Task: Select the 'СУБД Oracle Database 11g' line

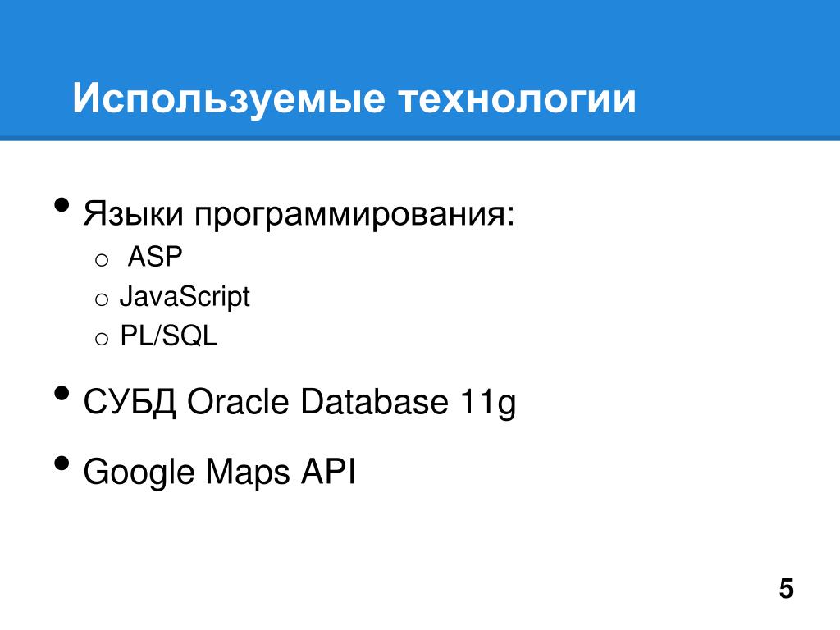Action: point(299,403)
